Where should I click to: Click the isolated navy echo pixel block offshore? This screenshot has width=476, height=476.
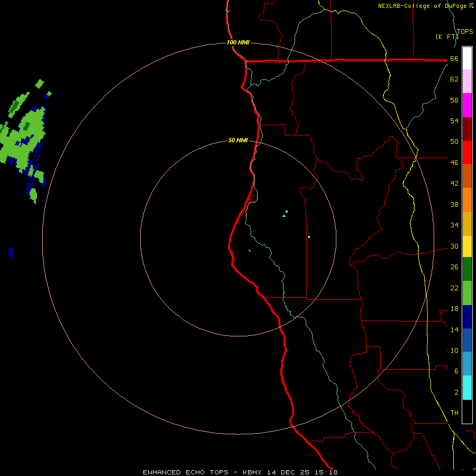[x=11, y=253]
